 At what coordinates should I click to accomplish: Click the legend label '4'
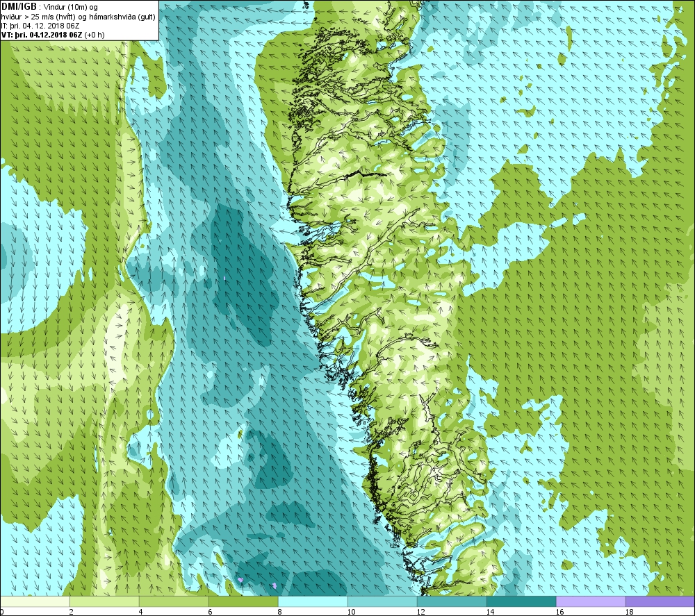(140, 612)
